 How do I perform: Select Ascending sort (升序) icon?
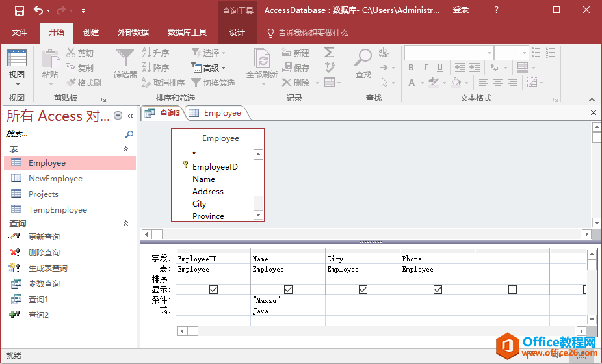point(155,53)
